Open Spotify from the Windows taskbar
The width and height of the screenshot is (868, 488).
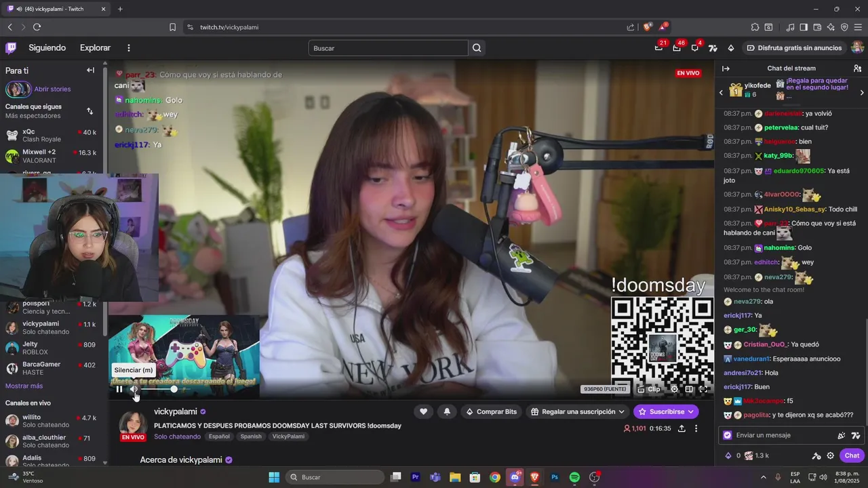(574, 477)
